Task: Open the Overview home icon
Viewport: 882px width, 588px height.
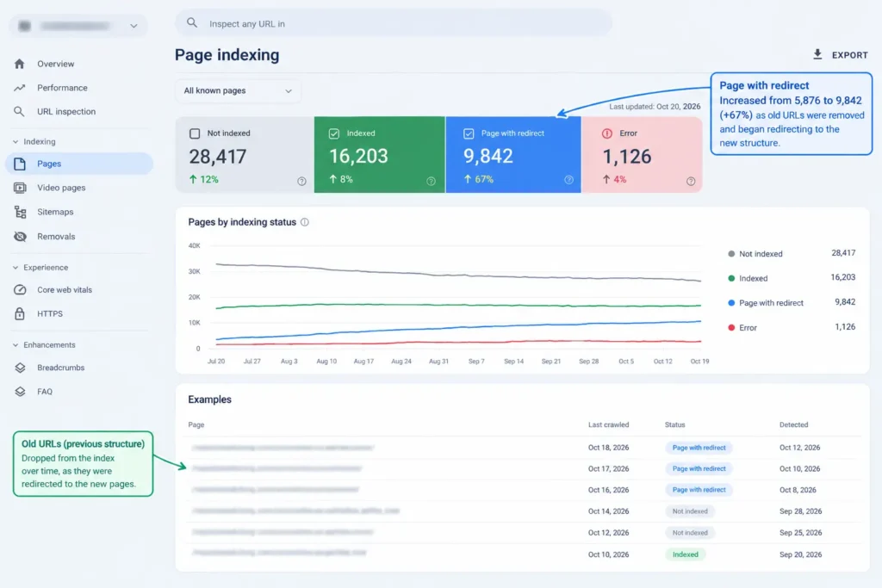Action: pos(20,64)
